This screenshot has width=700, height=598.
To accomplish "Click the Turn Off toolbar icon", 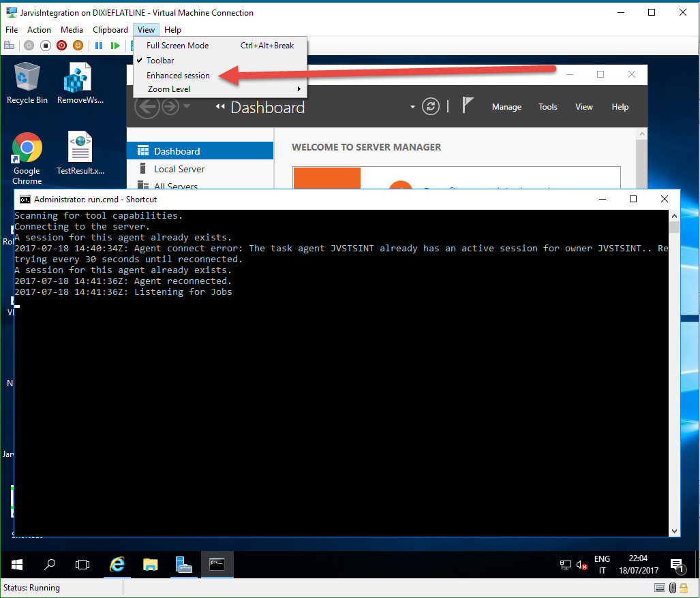I will 46,46.
